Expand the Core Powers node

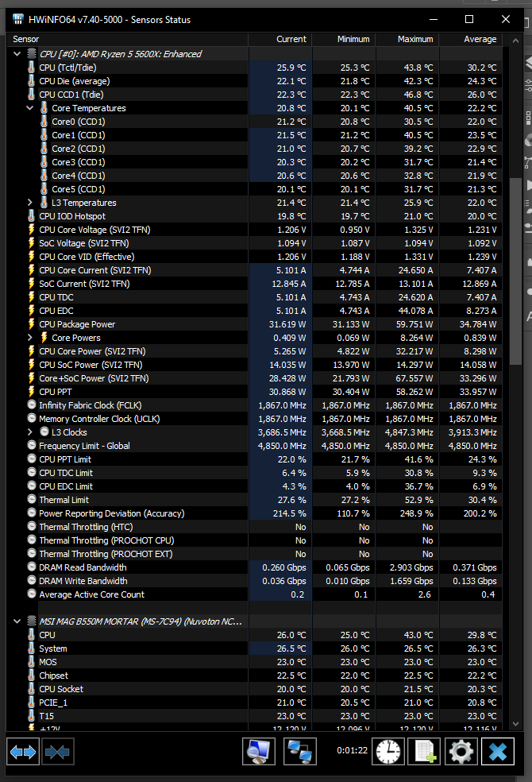pos(30,338)
